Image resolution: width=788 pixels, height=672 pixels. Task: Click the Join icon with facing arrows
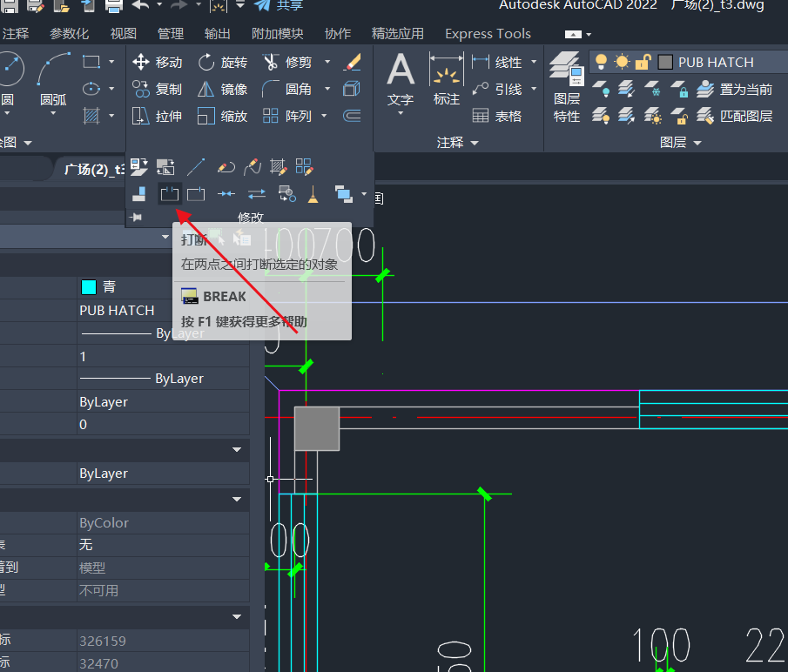226,194
